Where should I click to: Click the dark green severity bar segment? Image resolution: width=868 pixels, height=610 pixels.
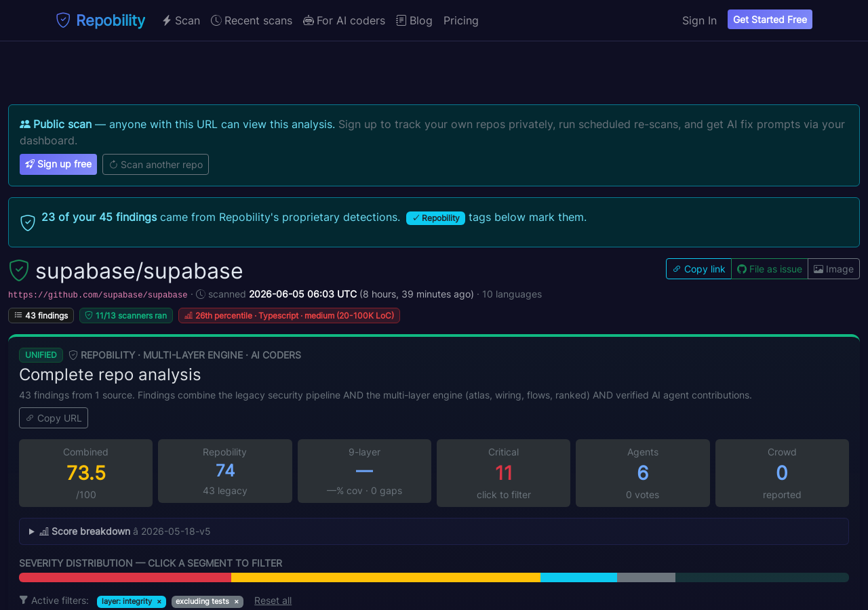[762, 577]
